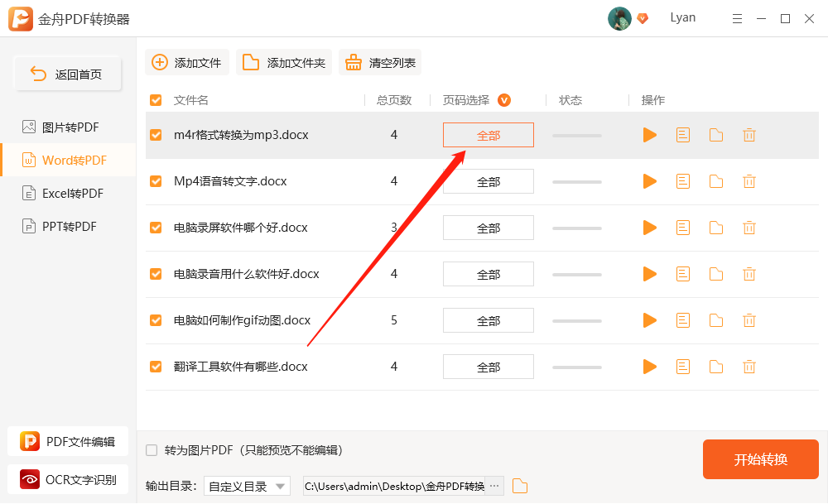The height and width of the screenshot is (504, 828).
Task: Open folder icon for 电脑如何制作gif动图.docx
Action: pos(716,320)
